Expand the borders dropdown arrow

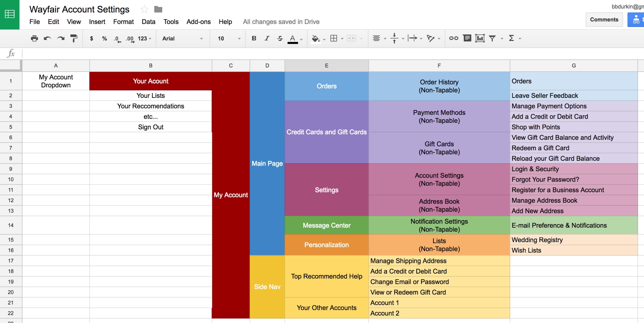(342, 39)
